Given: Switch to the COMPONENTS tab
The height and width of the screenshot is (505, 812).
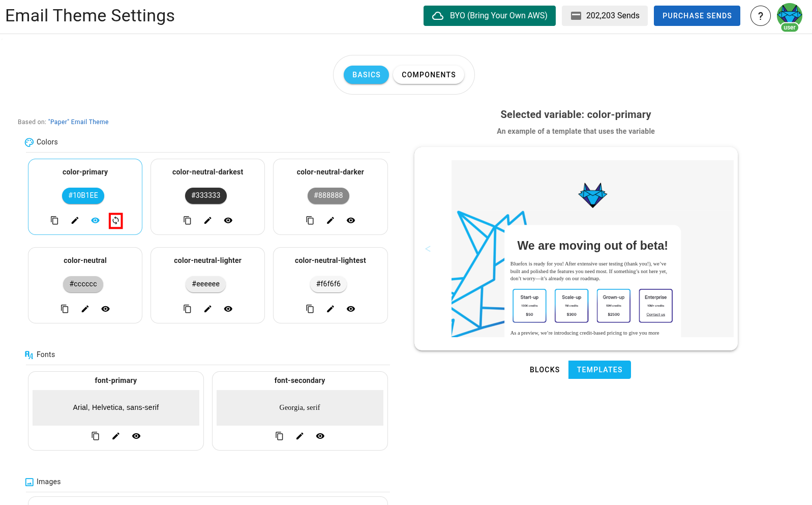Looking at the screenshot, I should (x=428, y=75).
